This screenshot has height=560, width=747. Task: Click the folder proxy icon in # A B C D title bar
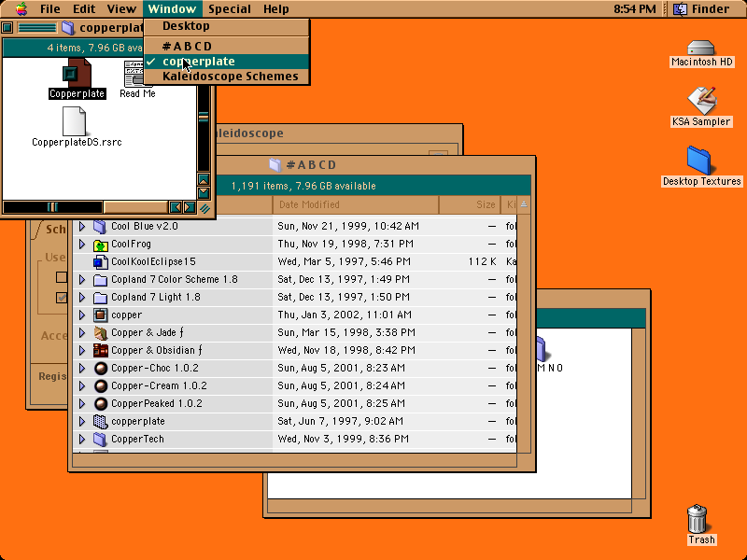pyautogui.click(x=275, y=165)
